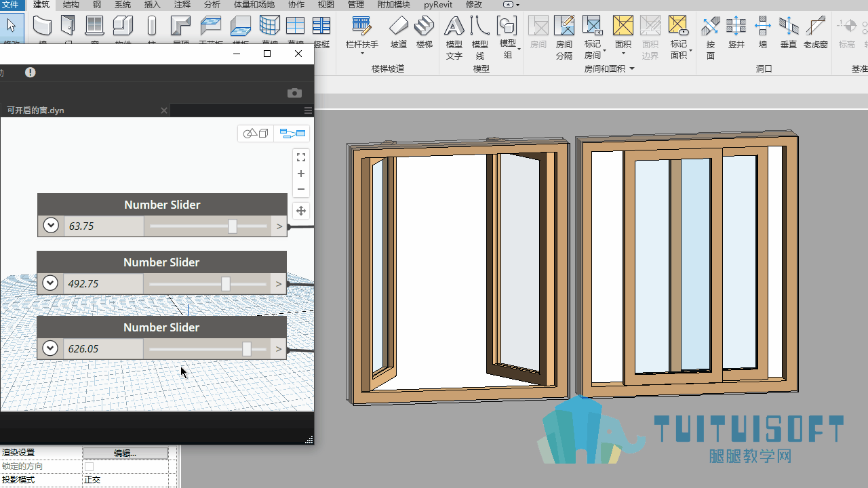Open the 结构 ribbon tab
This screenshot has width=868, height=488.
coord(71,5)
